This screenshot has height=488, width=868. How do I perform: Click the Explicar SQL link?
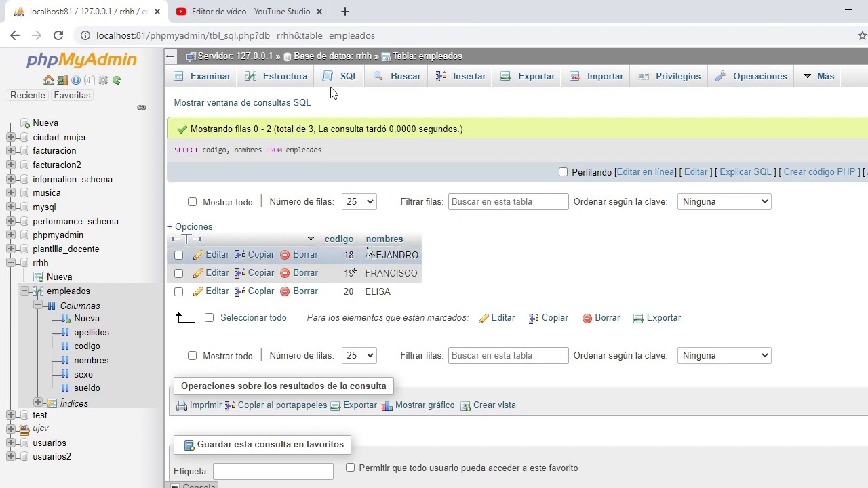click(746, 172)
